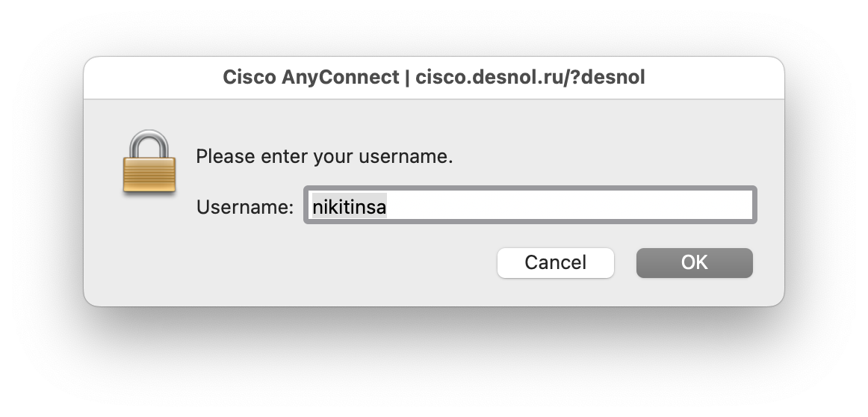
Task: Click the security padlock beside the prompt
Action: pyautogui.click(x=149, y=163)
